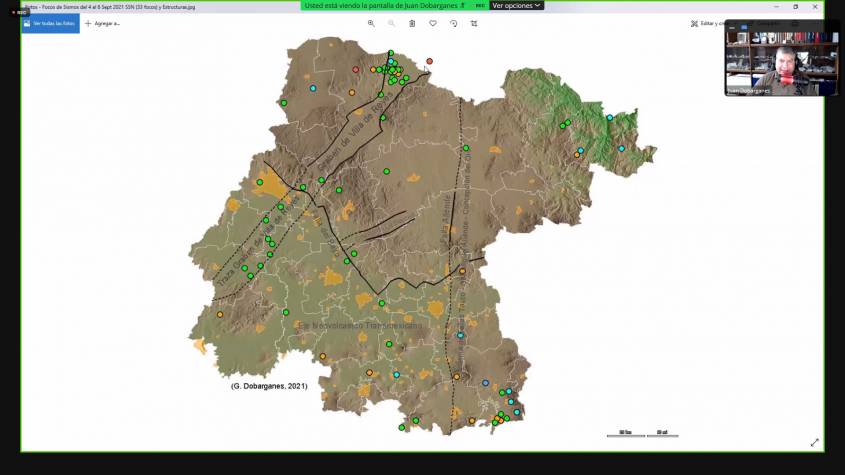Screen dimensions: 845x475
Task: Enter full screen using the diagonal arrows icon
Action: 814,442
